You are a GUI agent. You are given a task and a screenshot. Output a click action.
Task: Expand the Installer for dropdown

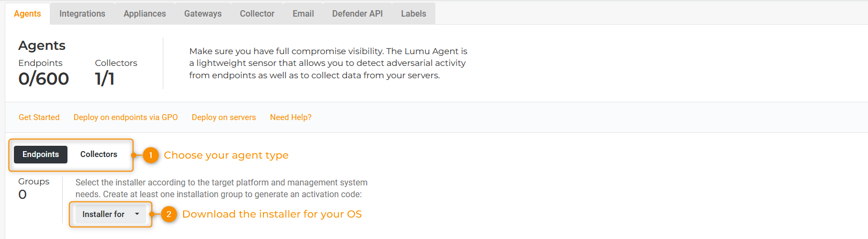(110, 214)
